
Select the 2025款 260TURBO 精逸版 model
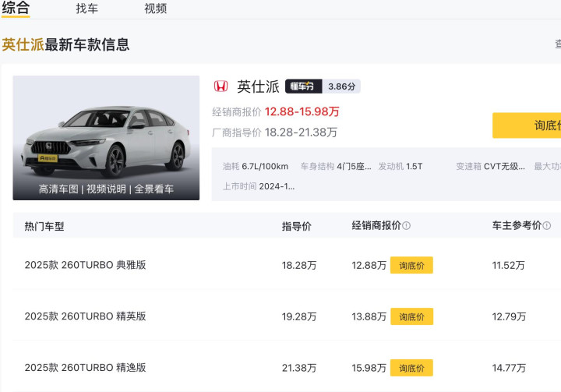[x=85, y=368]
